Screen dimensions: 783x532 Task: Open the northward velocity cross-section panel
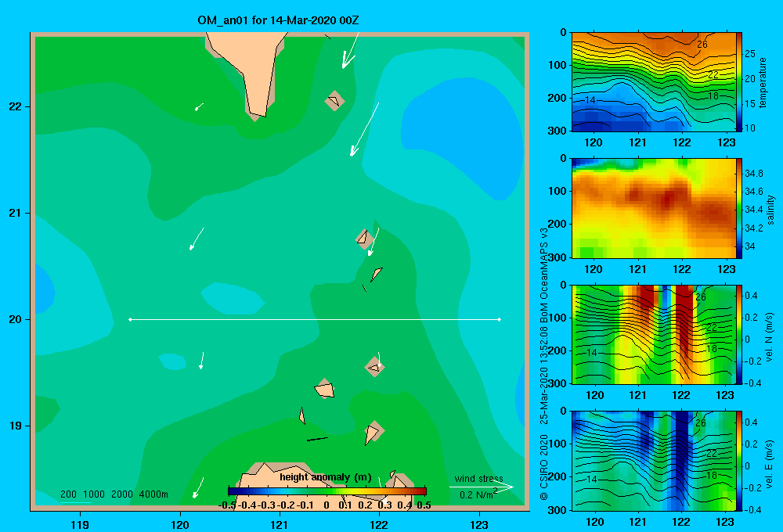[x=654, y=334]
